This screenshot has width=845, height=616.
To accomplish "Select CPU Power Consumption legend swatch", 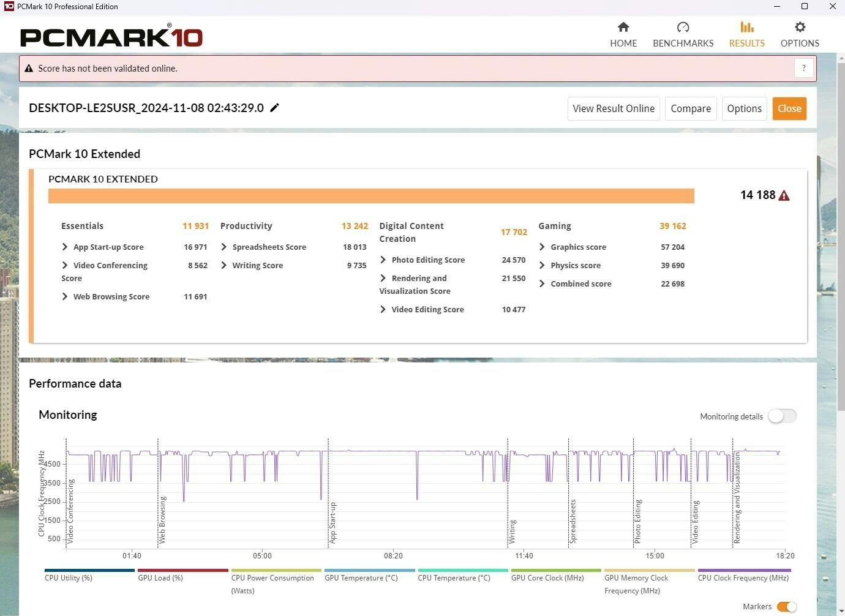I will 276,570.
